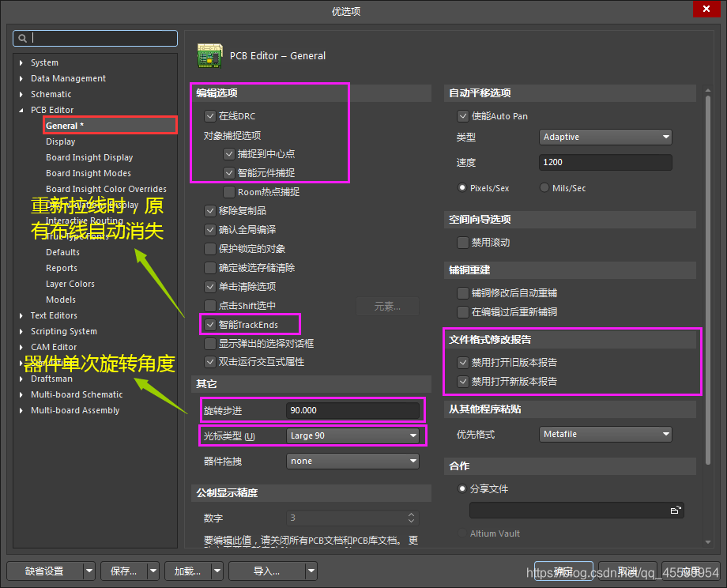Expand the Data Management tree node
The image size is (727, 588).
pos(21,78)
